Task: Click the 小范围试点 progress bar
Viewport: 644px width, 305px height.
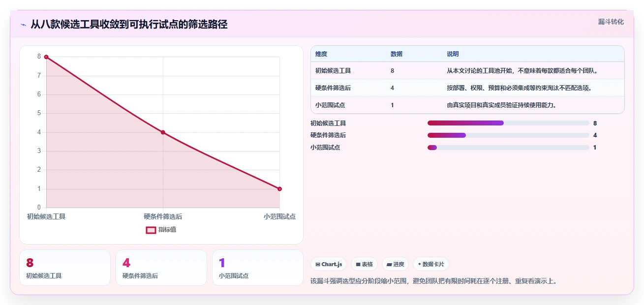Action: [x=508, y=148]
